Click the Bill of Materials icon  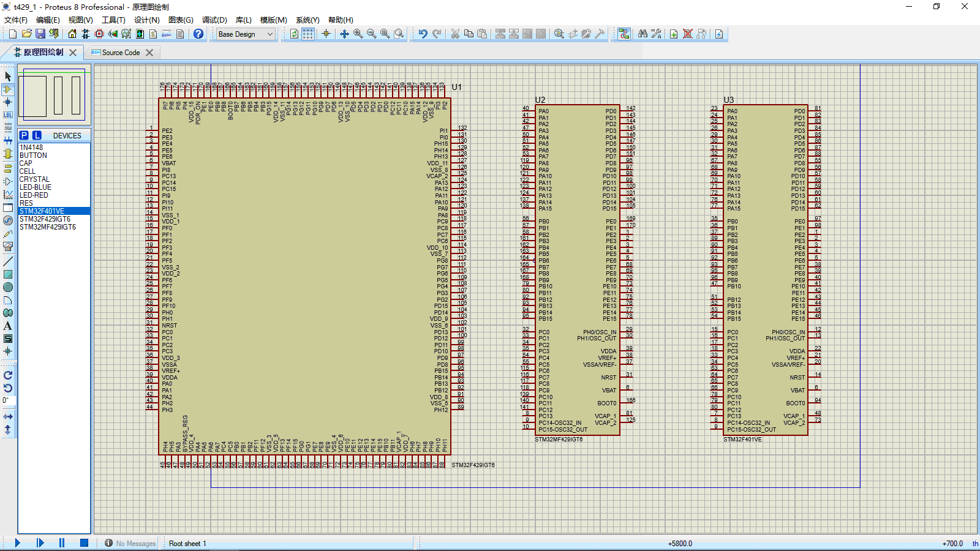[x=153, y=34]
